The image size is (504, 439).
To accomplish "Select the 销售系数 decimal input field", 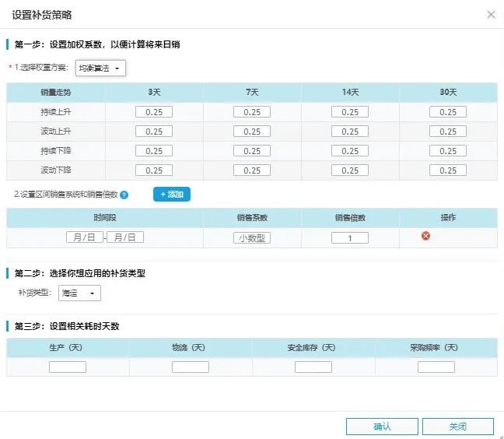I will [252, 238].
